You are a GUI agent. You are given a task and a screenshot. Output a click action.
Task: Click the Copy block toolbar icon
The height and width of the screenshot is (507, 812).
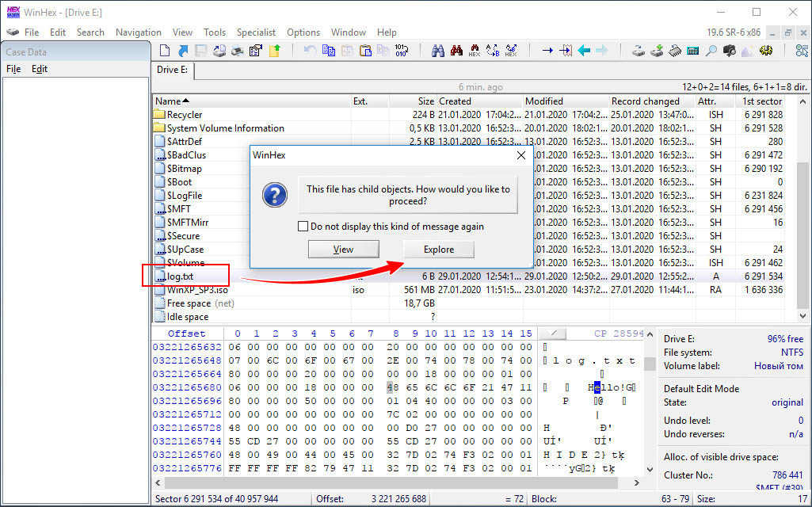click(x=328, y=50)
